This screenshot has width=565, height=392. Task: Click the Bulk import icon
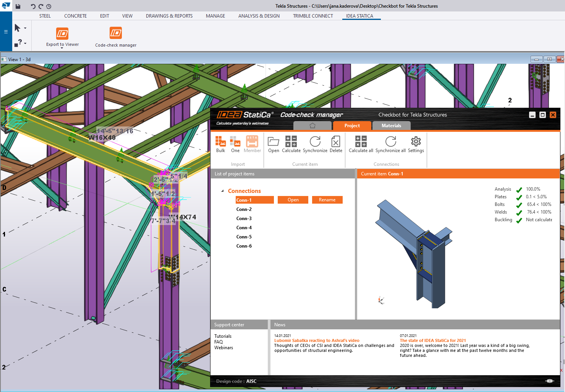(220, 142)
